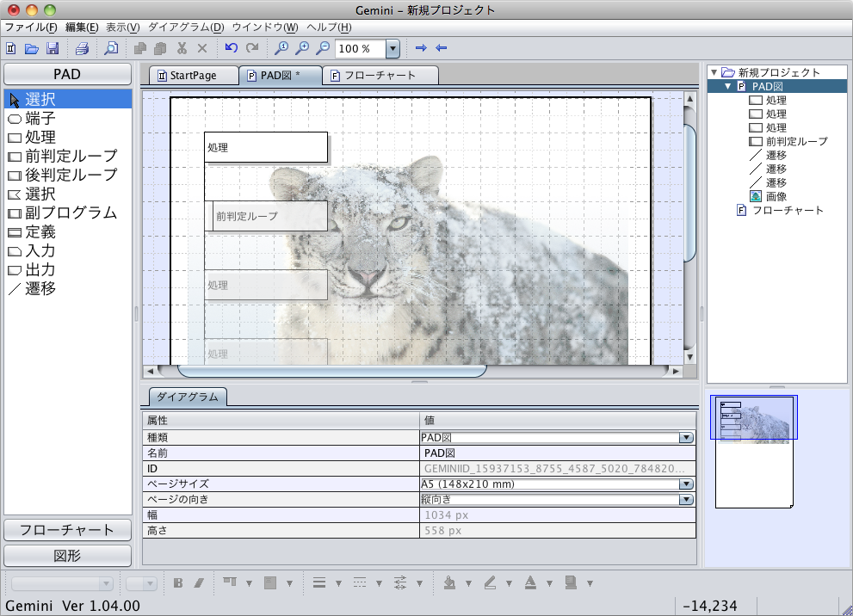Open the 編集(E) menu
The image size is (853, 616).
pos(82,28)
